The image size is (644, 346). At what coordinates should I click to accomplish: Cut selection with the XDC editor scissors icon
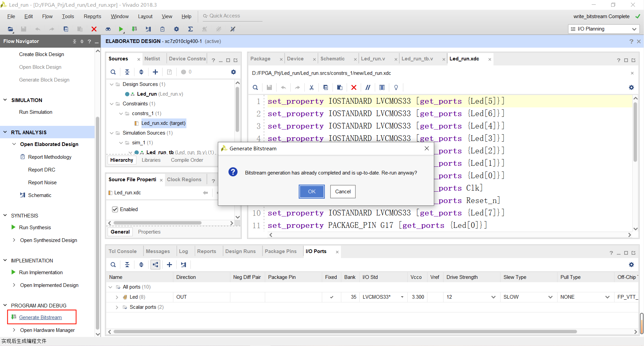coord(311,88)
